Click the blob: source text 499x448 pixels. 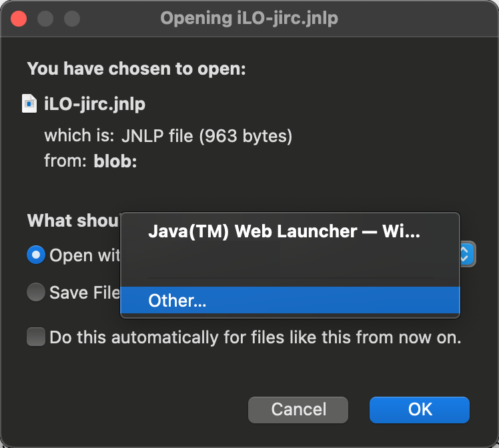115,161
